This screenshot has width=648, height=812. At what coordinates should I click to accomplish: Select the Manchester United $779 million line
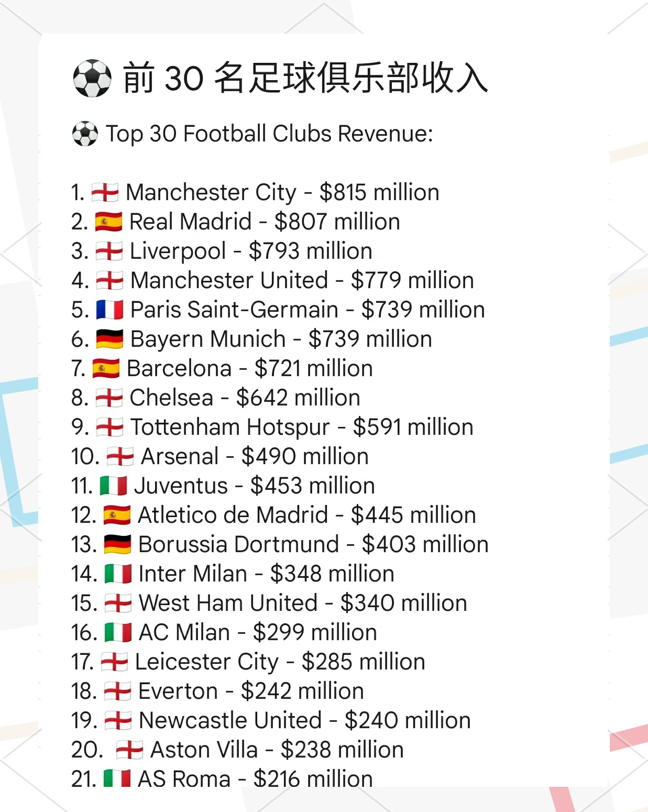pos(302,280)
